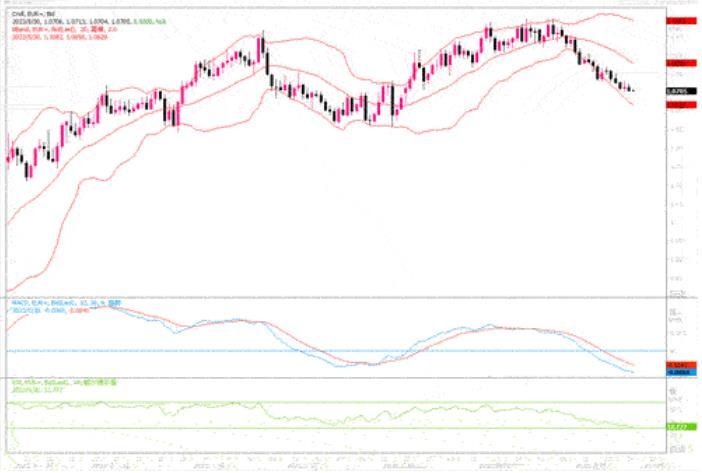Click the last candlestick on the chart
702x473 pixels.
(x=632, y=90)
